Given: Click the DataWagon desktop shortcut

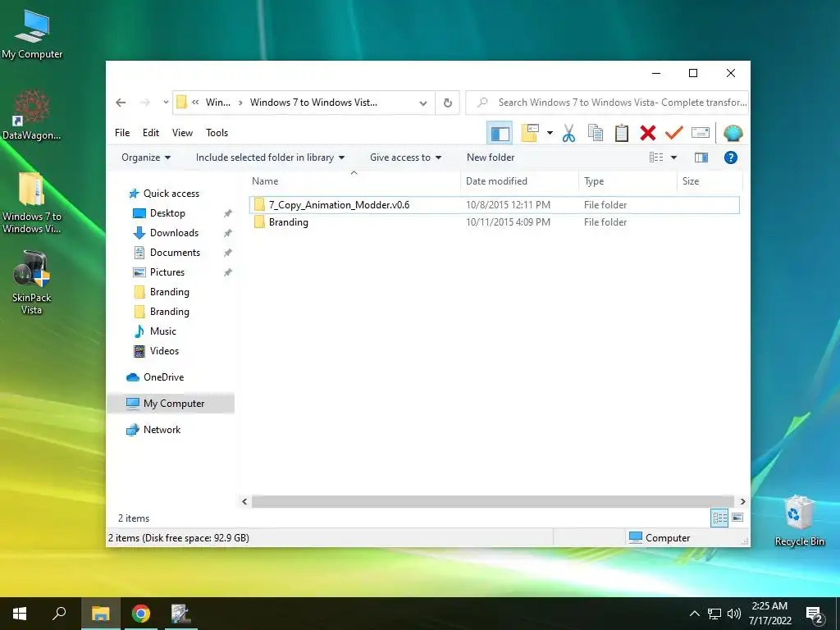Looking at the screenshot, I should click(x=32, y=115).
